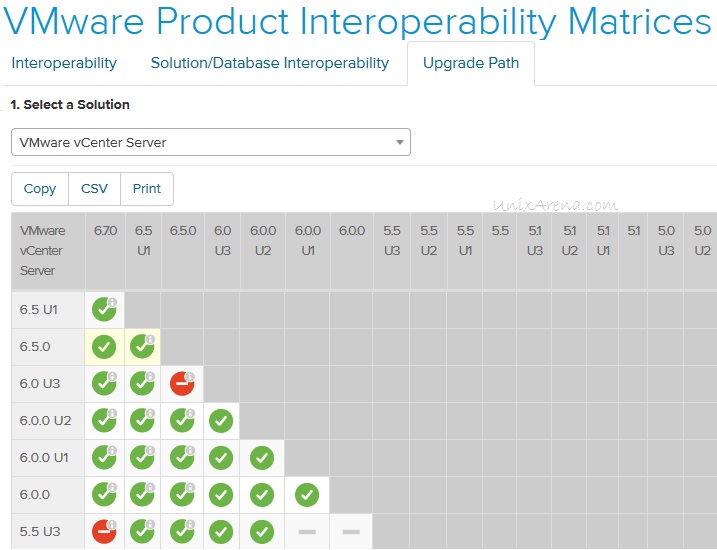Click the 5.0 U3 column header

666,251
